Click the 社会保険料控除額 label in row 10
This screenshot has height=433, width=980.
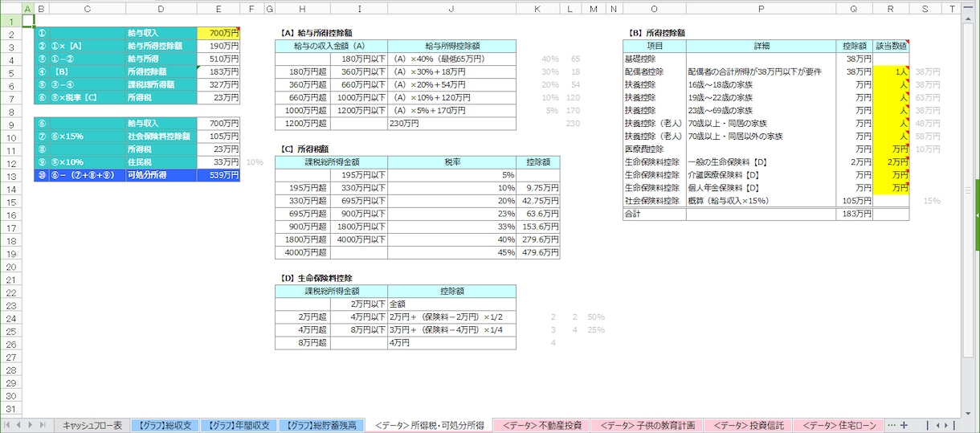pos(161,137)
